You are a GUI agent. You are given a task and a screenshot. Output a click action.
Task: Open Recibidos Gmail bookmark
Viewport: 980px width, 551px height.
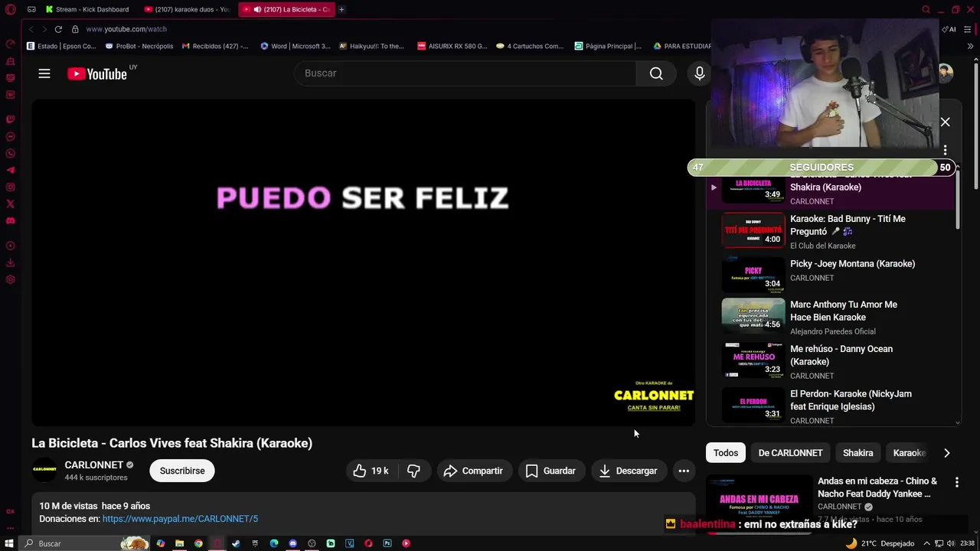[x=215, y=46]
